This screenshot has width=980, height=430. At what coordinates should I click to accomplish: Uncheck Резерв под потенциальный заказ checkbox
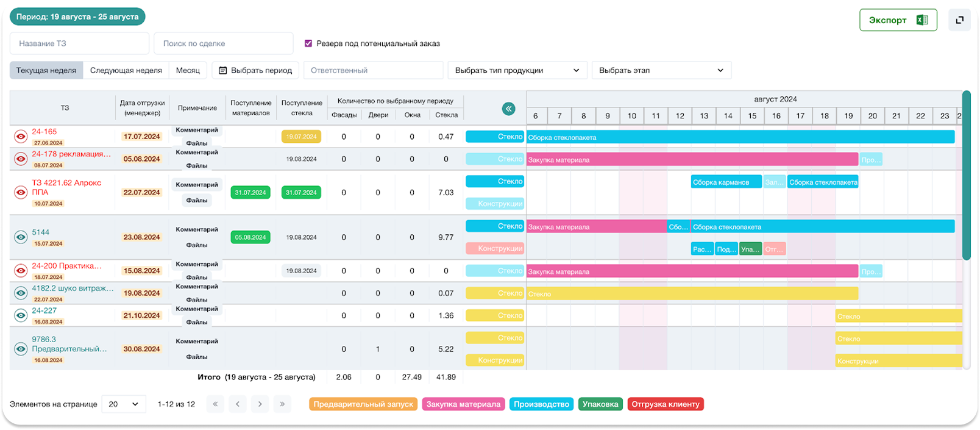308,43
